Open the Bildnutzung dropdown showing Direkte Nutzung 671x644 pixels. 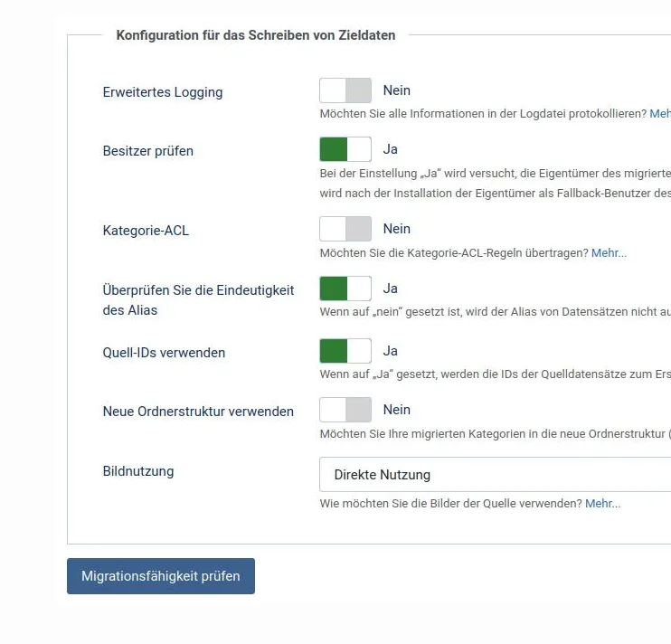coord(495,475)
